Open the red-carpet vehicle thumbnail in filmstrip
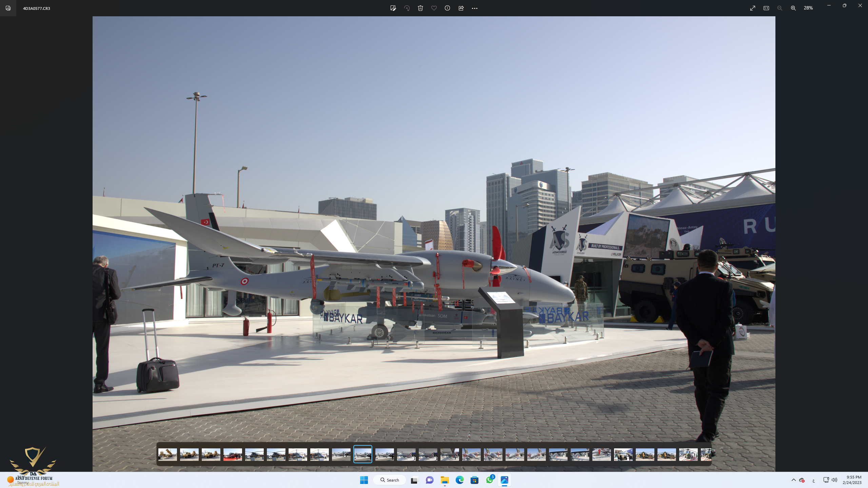This screenshot has height=488, width=868. pyautogui.click(x=233, y=454)
